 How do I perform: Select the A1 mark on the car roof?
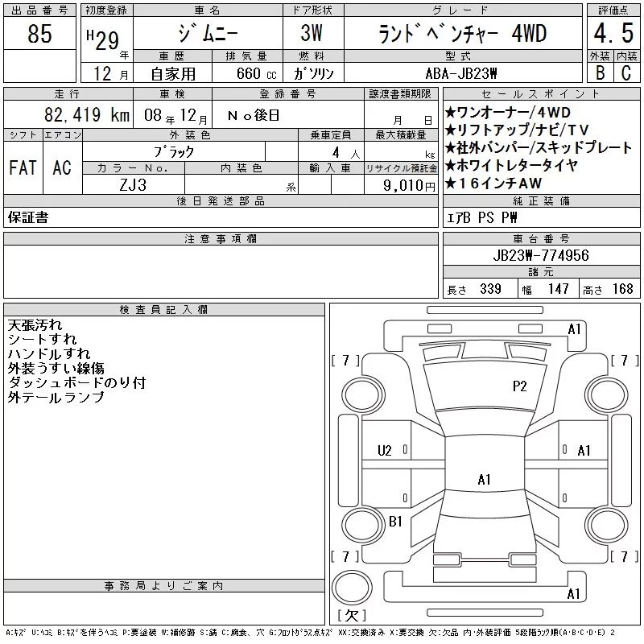(485, 479)
